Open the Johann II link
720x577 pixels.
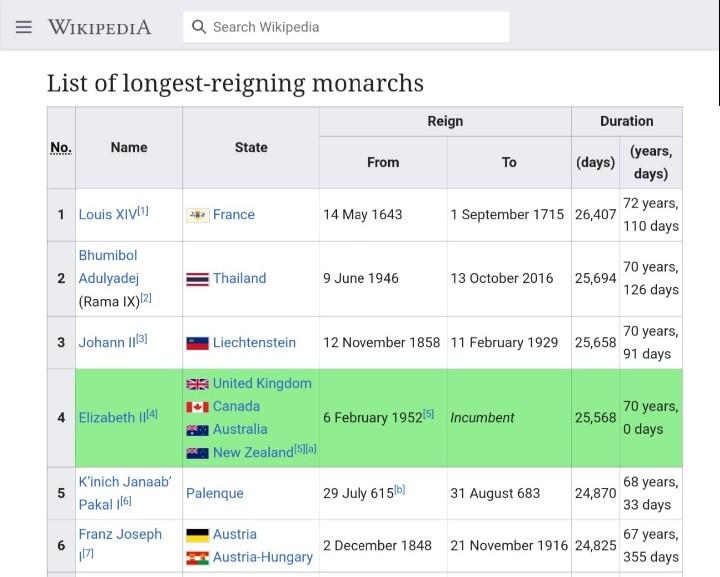click(107, 342)
